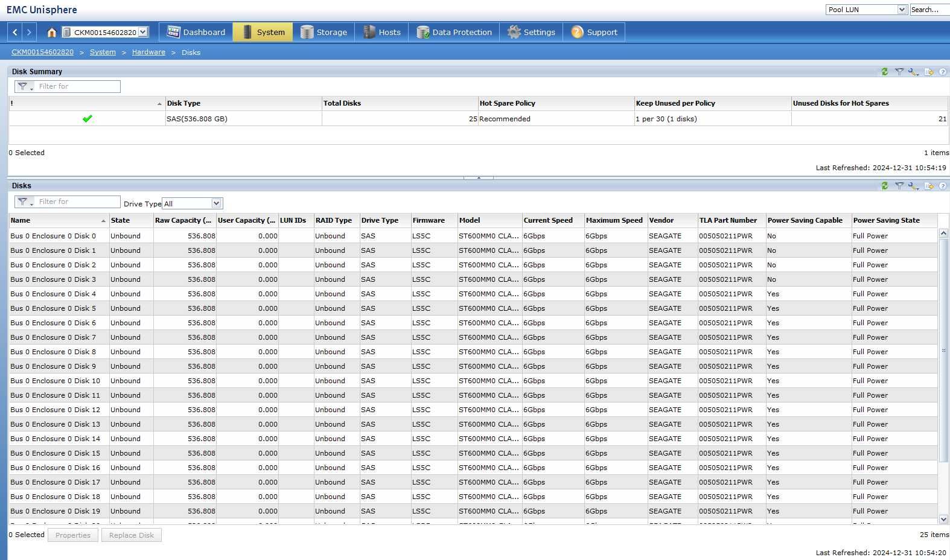Image resolution: width=950 pixels, height=560 pixels.
Task: Export the Disks table data
Action: 929,186
